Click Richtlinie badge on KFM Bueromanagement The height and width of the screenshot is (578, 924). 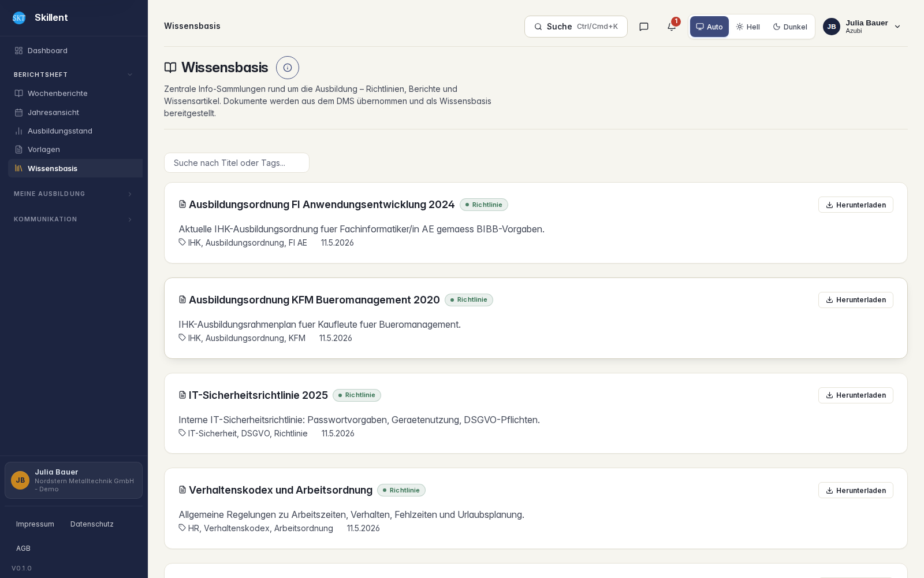point(469,300)
